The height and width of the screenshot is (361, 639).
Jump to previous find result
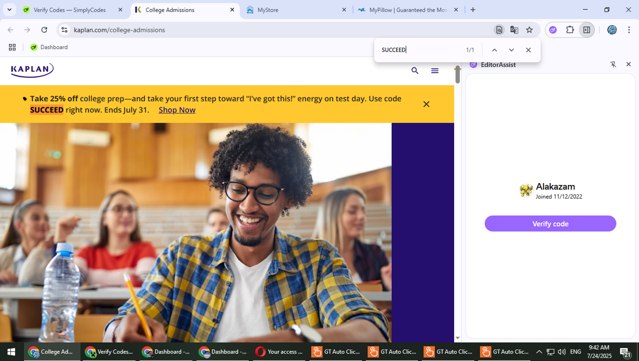(x=494, y=50)
